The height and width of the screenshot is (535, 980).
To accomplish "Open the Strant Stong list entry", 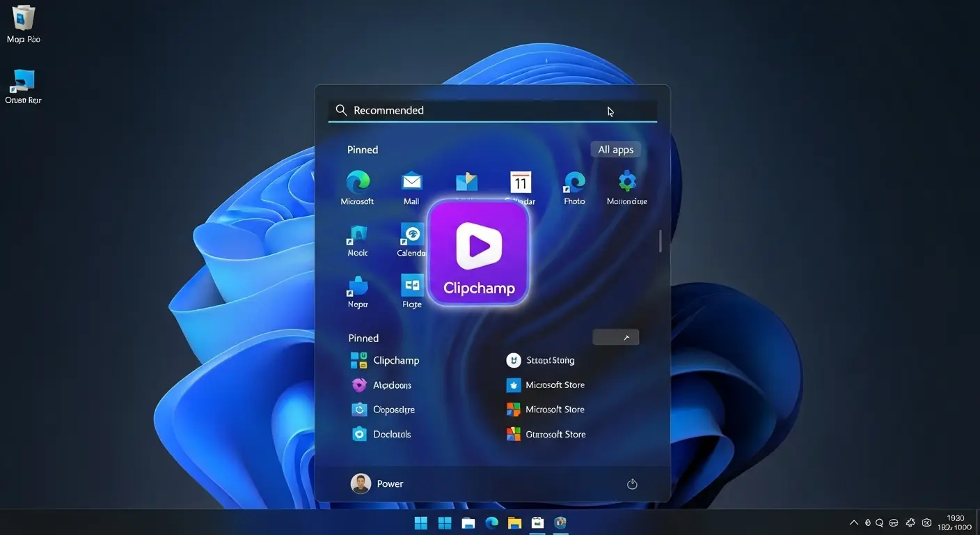I will point(540,360).
